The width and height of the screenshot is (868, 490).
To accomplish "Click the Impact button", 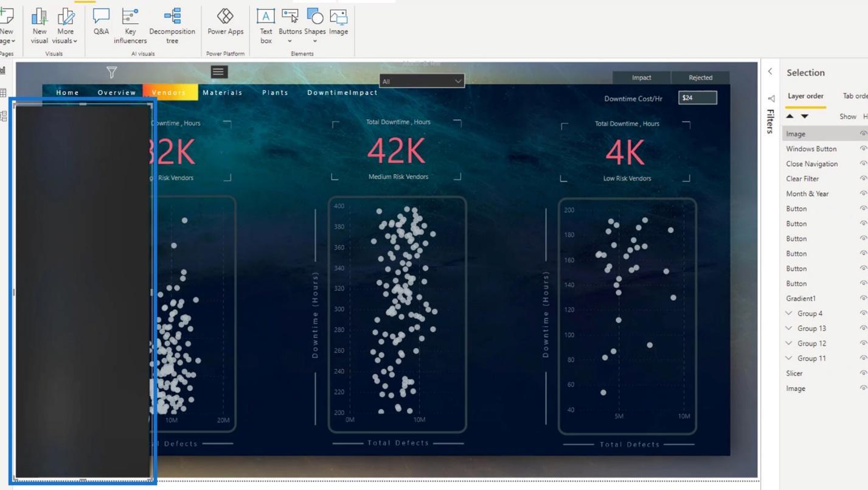I will (642, 77).
